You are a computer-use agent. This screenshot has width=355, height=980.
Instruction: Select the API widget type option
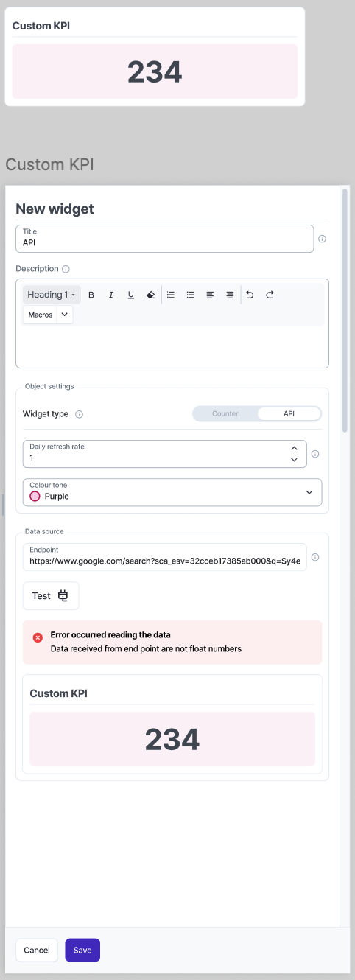coord(289,413)
